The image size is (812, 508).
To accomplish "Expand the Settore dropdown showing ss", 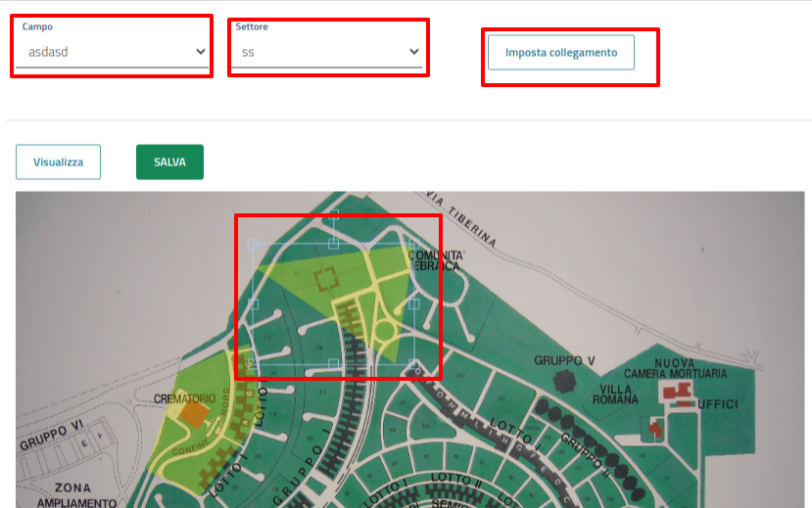I will point(327,51).
